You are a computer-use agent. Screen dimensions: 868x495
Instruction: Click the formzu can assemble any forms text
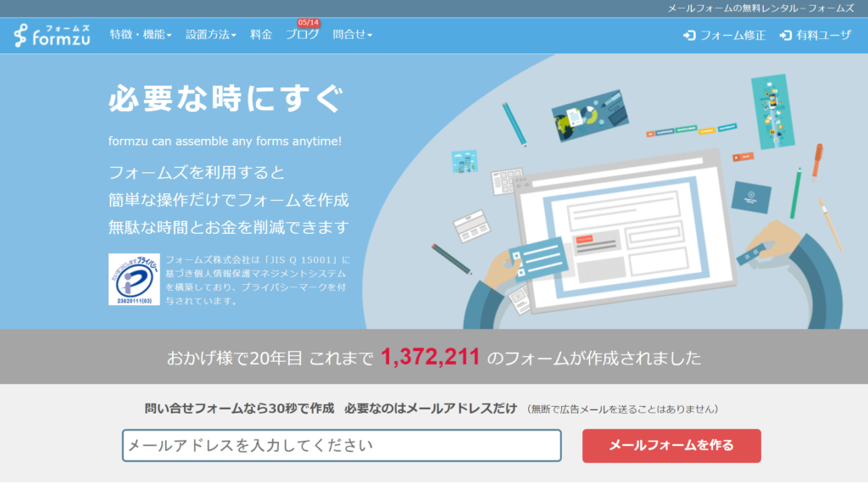click(225, 142)
